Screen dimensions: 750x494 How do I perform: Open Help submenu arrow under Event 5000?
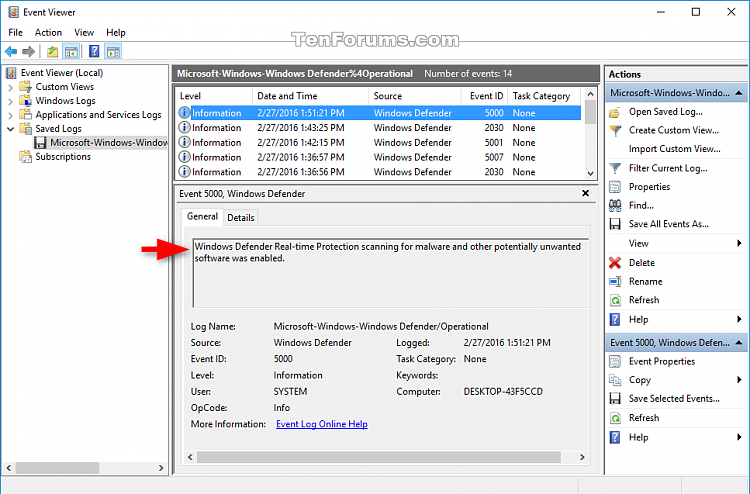click(739, 437)
